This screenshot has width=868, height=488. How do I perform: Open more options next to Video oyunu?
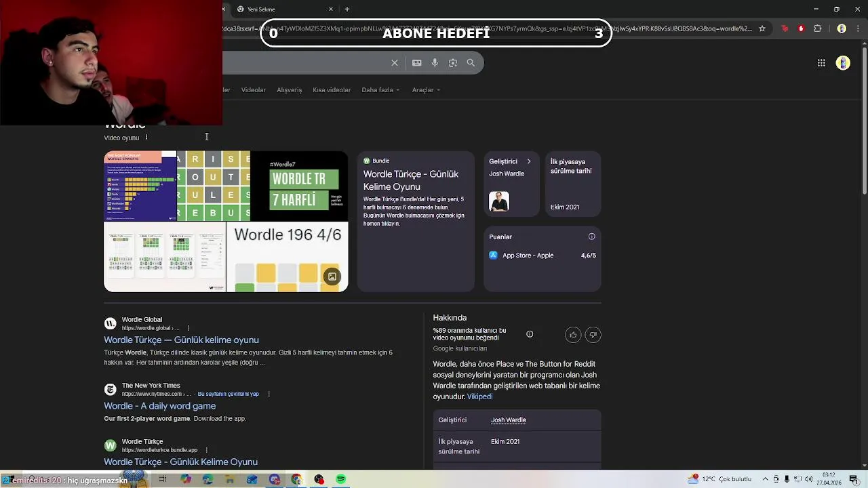(x=146, y=137)
